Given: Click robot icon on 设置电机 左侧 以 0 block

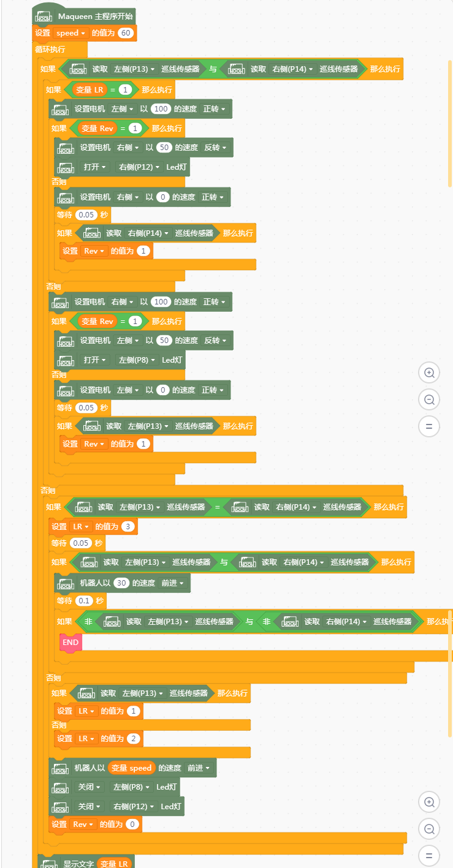Looking at the screenshot, I should (66, 390).
